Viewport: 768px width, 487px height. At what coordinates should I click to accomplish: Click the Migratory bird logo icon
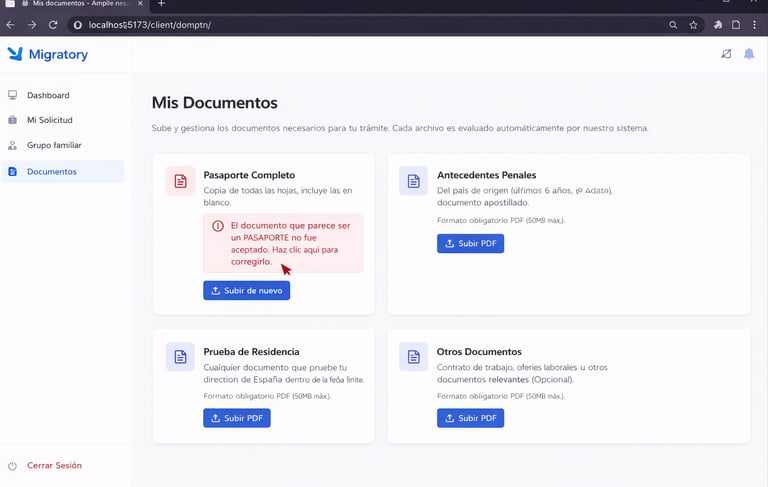pyautogui.click(x=15, y=53)
